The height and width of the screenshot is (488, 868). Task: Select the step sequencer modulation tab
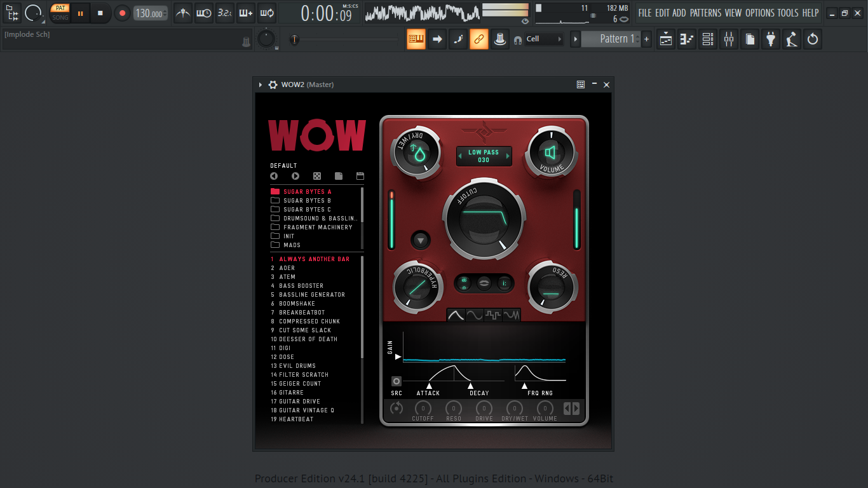tap(493, 315)
